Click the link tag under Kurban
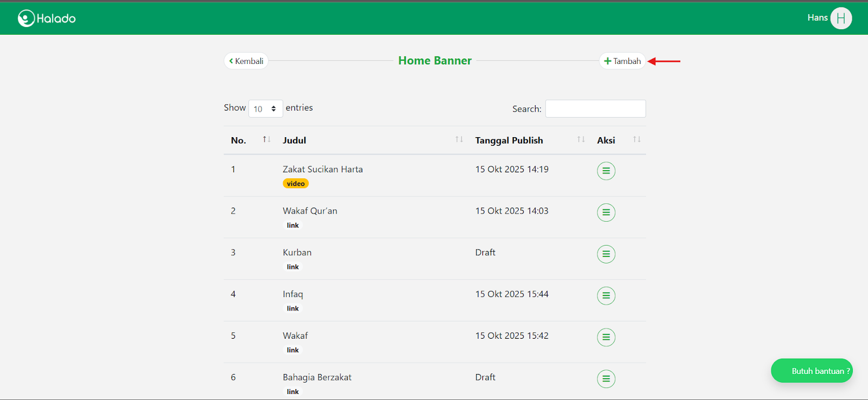This screenshot has width=868, height=400. [x=293, y=267]
